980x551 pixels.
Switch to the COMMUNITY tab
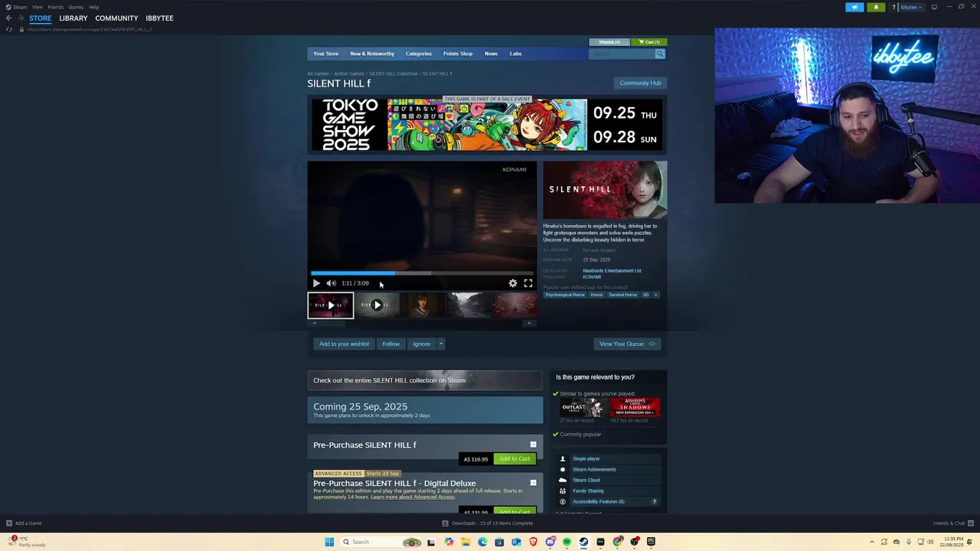116,18
